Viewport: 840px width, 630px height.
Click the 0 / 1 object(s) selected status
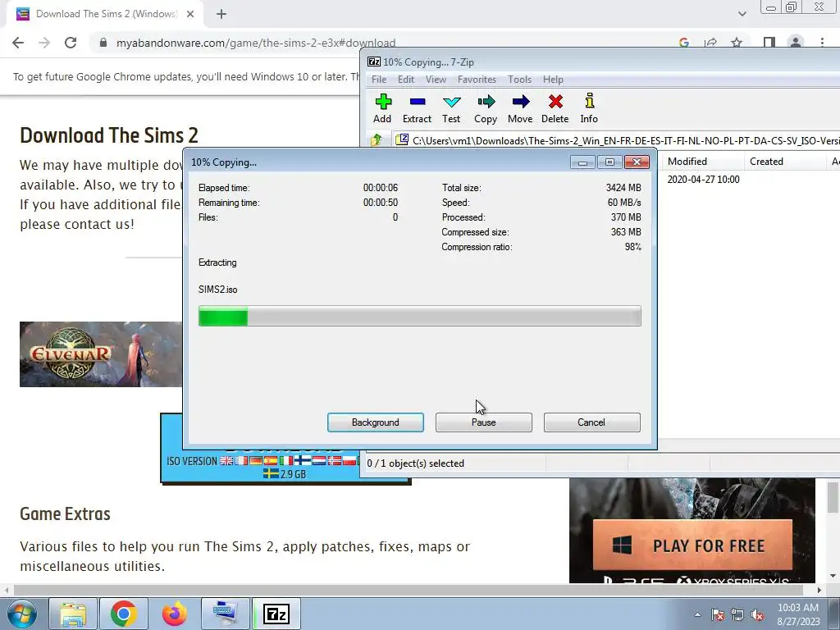[415, 463]
